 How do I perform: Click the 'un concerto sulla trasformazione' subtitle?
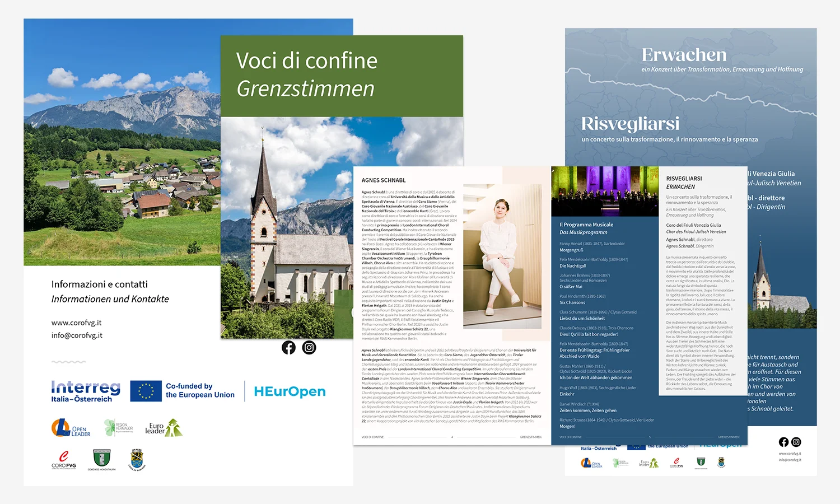coord(669,139)
